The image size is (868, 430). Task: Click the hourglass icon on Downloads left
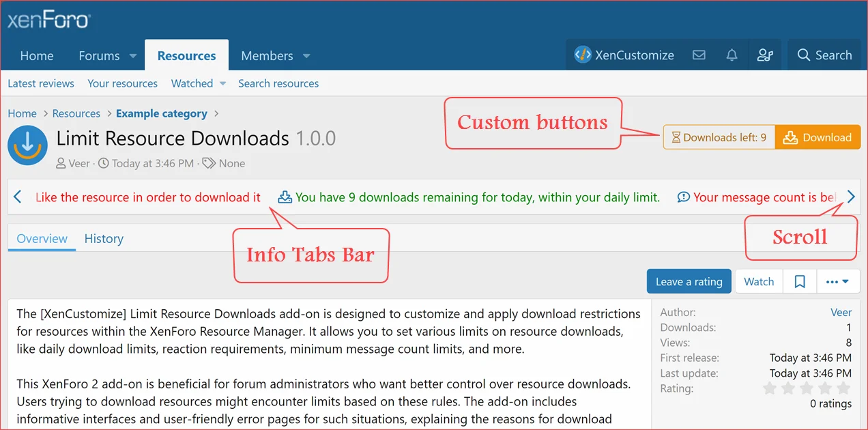tap(675, 137)
